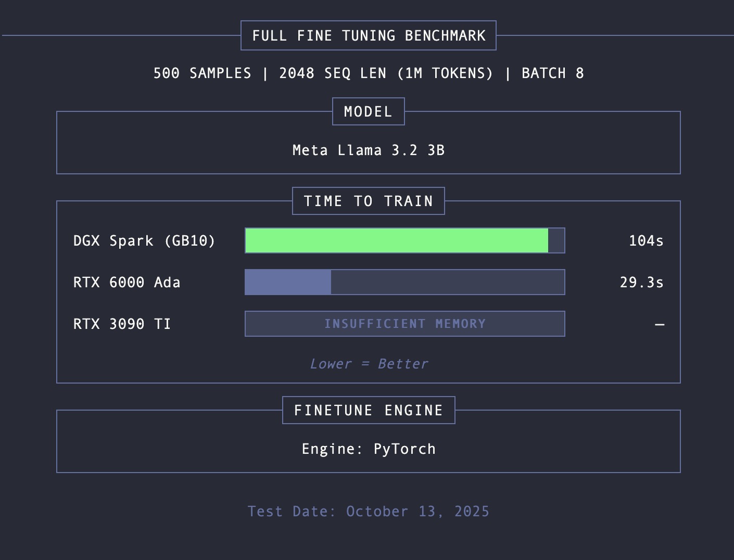Click the RTX 6000 Ada label

(x=126, y=283)
